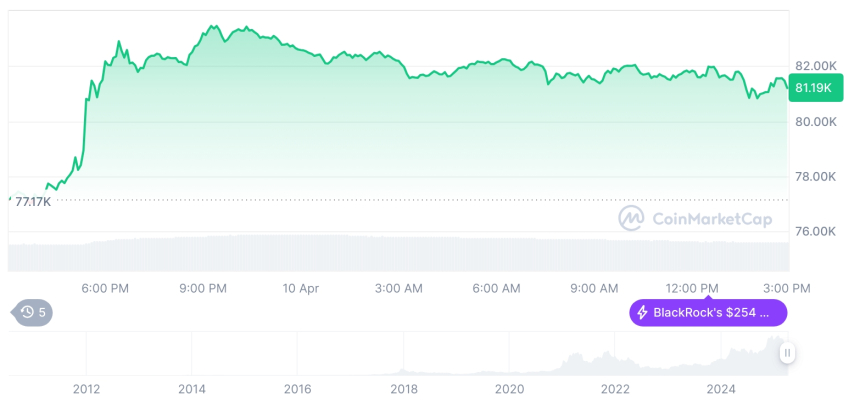Click the 9:00 AM time axis label
The width and height of the screenshot is (860, 401).
(x=594, y=288)
